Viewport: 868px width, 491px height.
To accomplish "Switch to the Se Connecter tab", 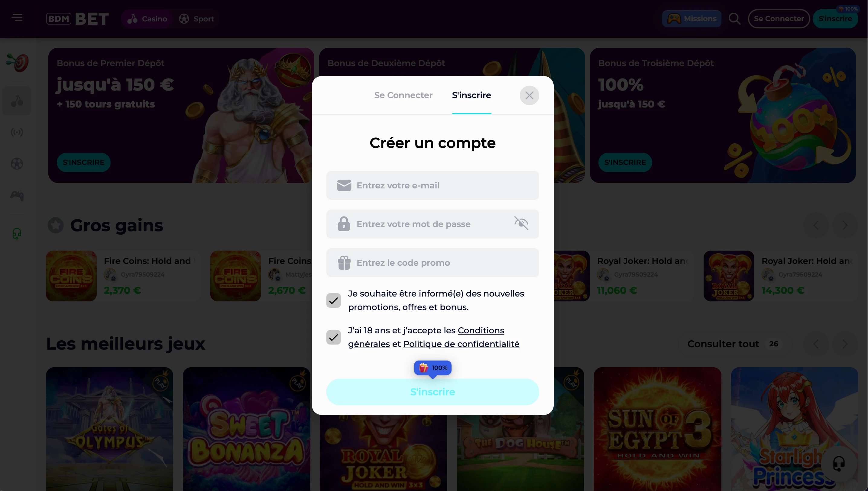I will 403,95.
